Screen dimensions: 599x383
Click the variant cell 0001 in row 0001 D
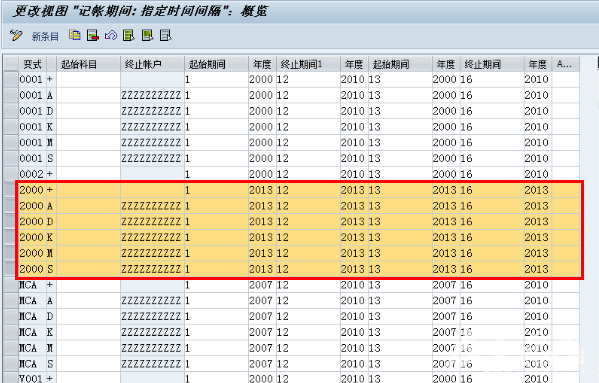32,111
